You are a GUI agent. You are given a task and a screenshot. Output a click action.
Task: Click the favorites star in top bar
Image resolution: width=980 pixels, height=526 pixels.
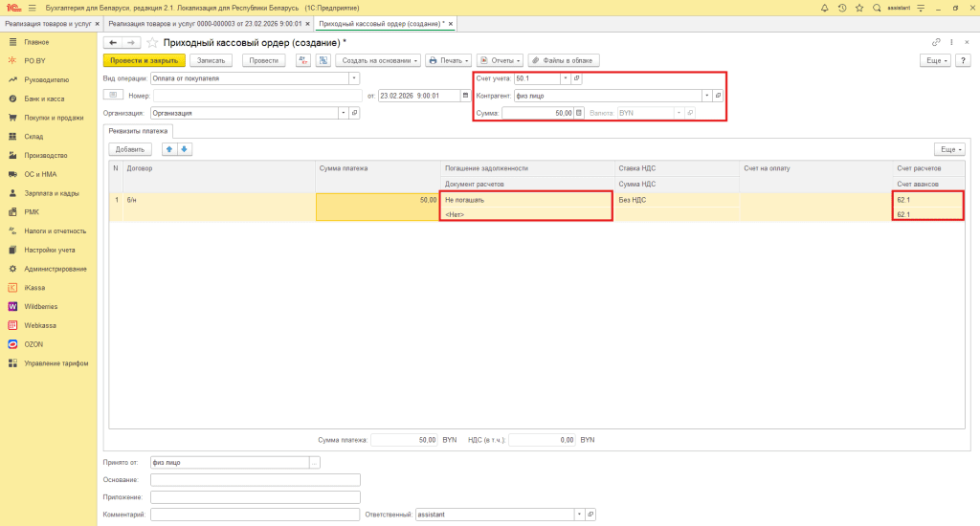[857, 8]
